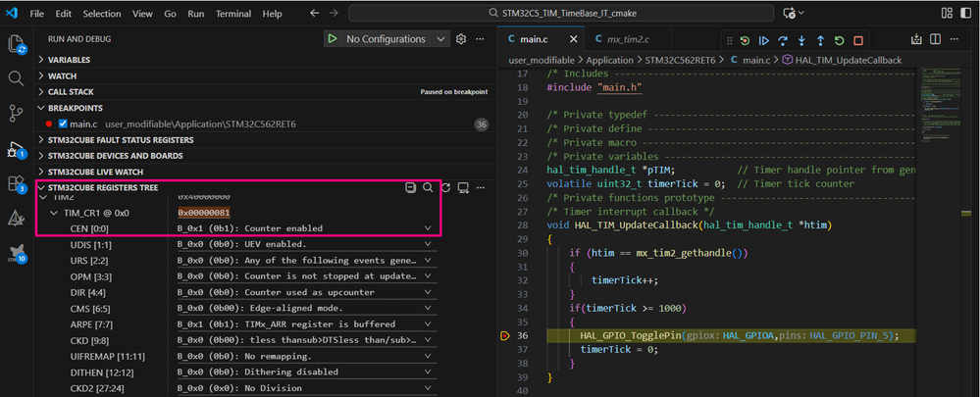Image resolution: width=980 pixels, height=397 pixels.
Task: Click the HAL_TIM_UpdateCallback breadcrumb
Action: (849, 60)
